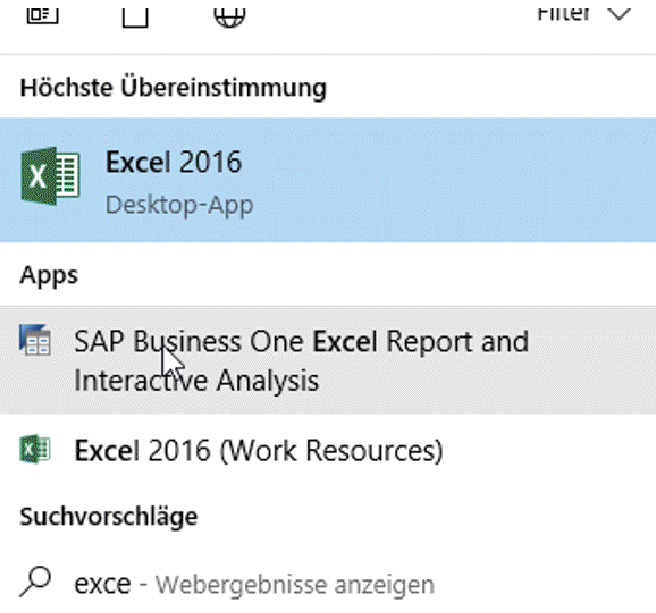Image resolution: width=656 pixels, height=613 pixels.
Task: Click the Desktop-App subtitle under Excel 2016
Action: 179,205
